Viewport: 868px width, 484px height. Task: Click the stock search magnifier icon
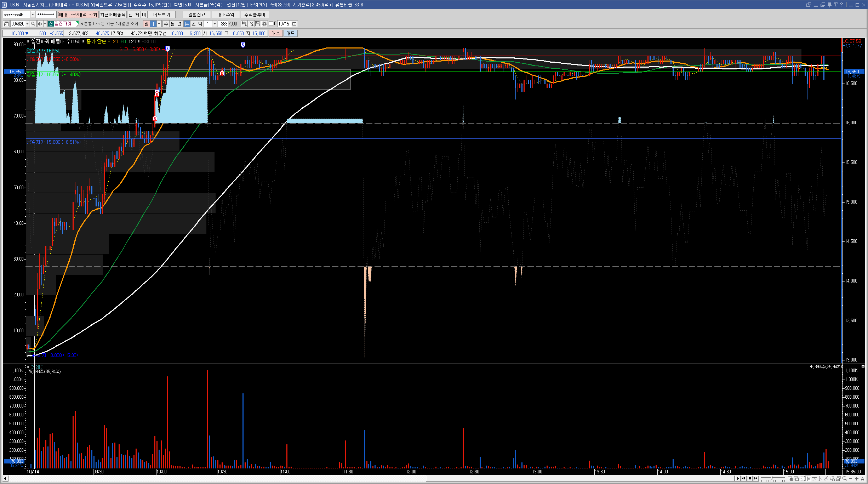pos(33,24)
